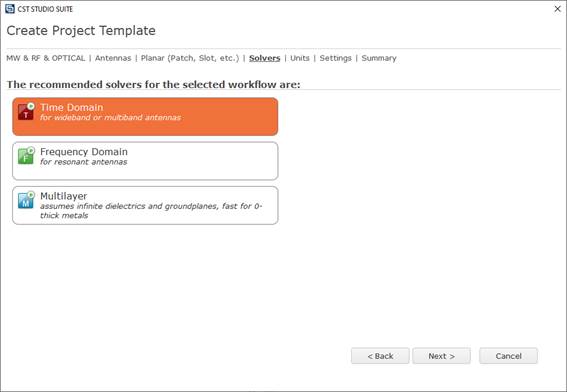Select the red Time Domain solver icon
567x392 pixels.
pyautogui.click(x=26, y=111)
